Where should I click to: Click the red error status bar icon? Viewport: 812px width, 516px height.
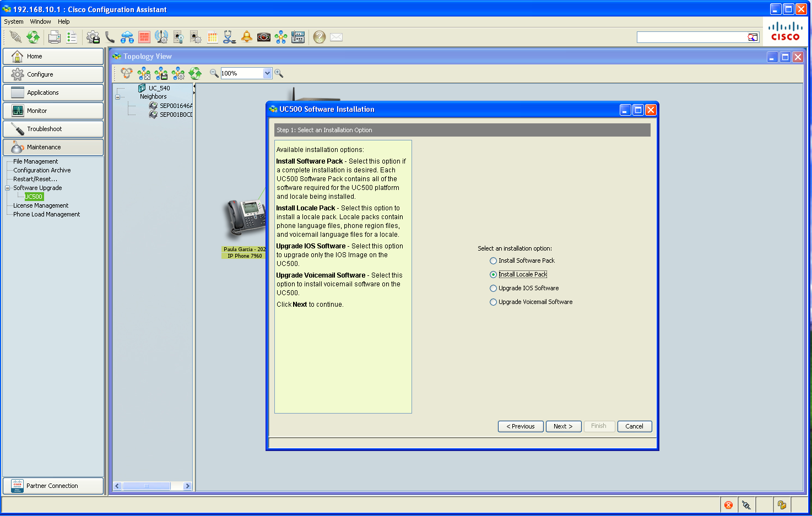tap(728, 504)
